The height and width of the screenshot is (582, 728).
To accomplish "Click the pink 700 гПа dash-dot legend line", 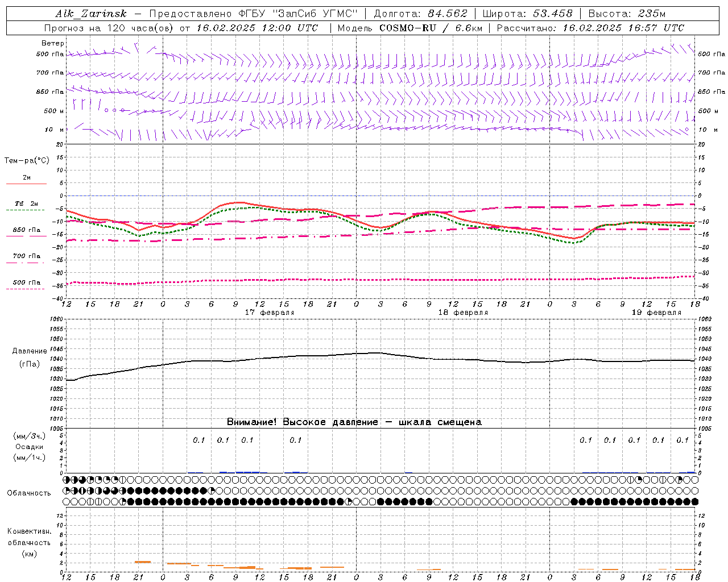I will [x=25, y=263].
